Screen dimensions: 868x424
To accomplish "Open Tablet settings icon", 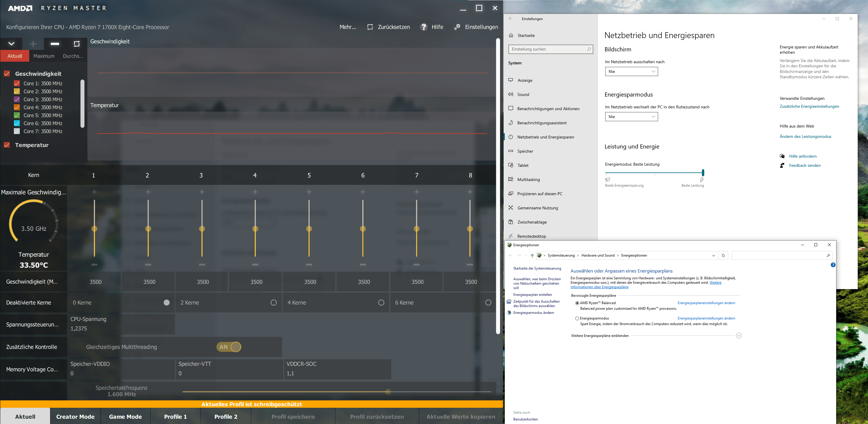I will tap(511, 165).
